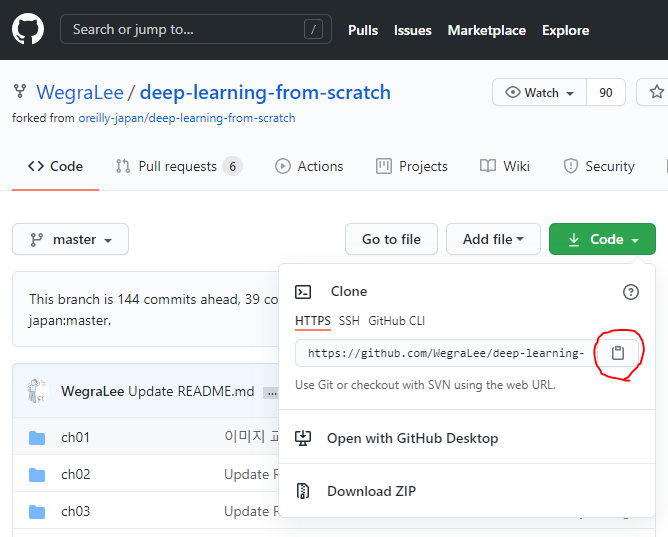Image resolution: width=668 pixels, height=537 pixels.
Task: Switch to the Wiki tab
Action: tap(505, 166)
